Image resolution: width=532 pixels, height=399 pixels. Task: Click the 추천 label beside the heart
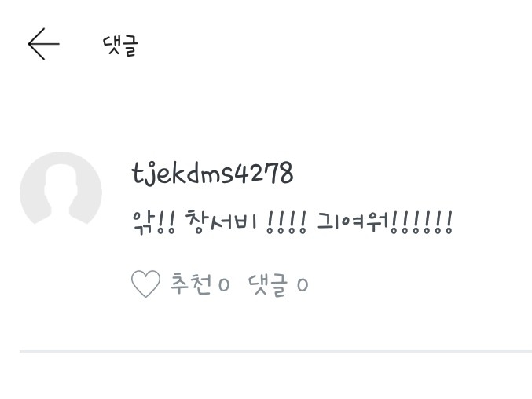191,284
